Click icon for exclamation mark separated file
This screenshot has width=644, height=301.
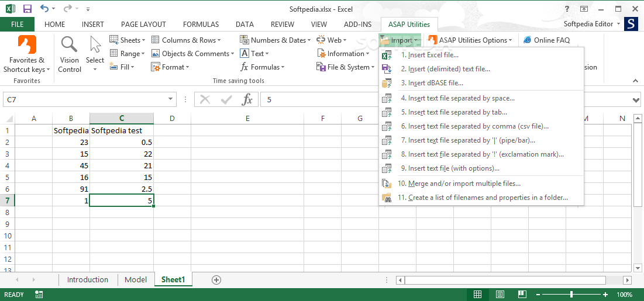pos(387,154)
